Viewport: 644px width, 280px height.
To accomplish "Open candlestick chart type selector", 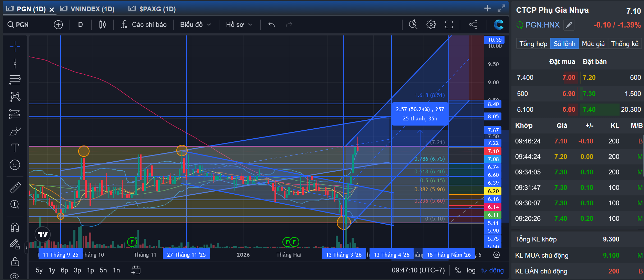I will 102,24.
